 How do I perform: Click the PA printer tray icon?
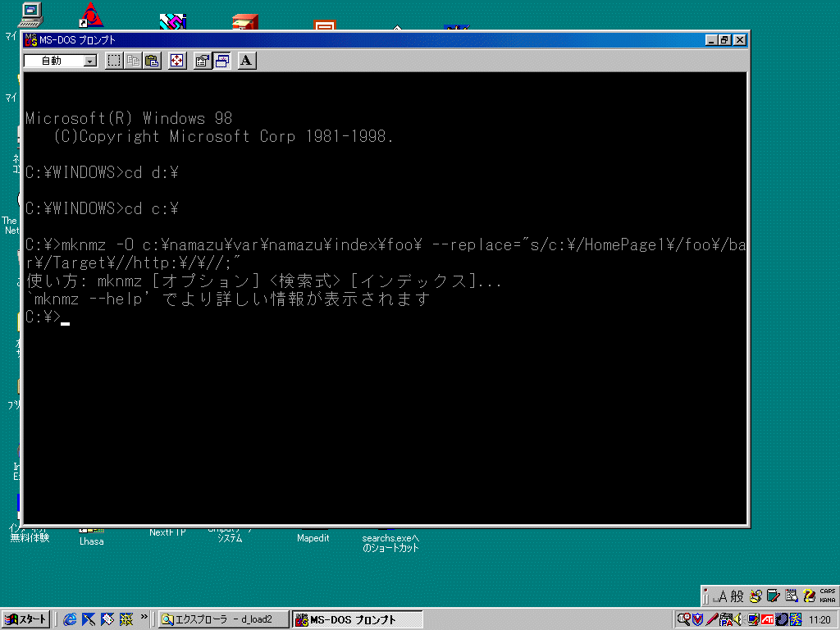726,619
